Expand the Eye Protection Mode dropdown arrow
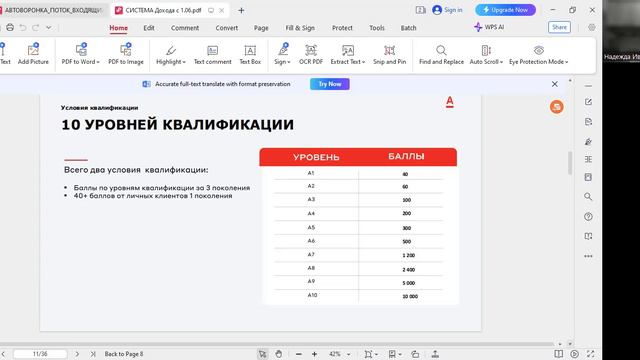 click(x=567, y=62)
